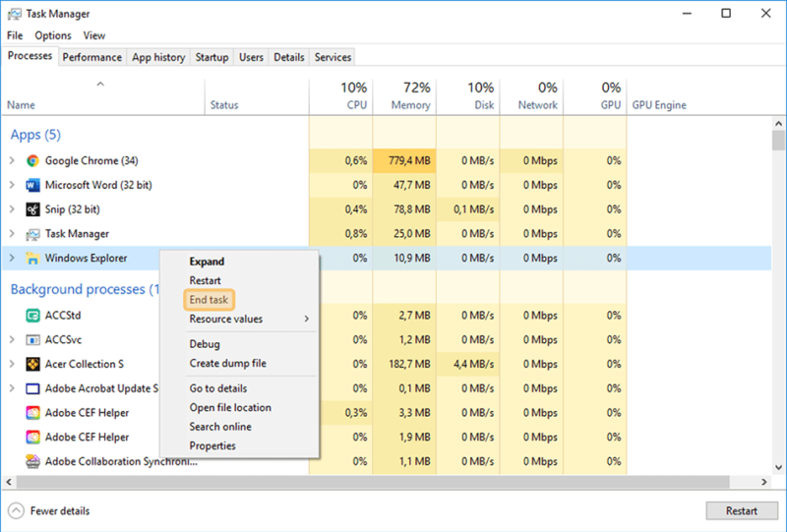This screenshot has width=787, height=532.
Task: Choose Expand in the context menu
Action: tap(207, 262)
